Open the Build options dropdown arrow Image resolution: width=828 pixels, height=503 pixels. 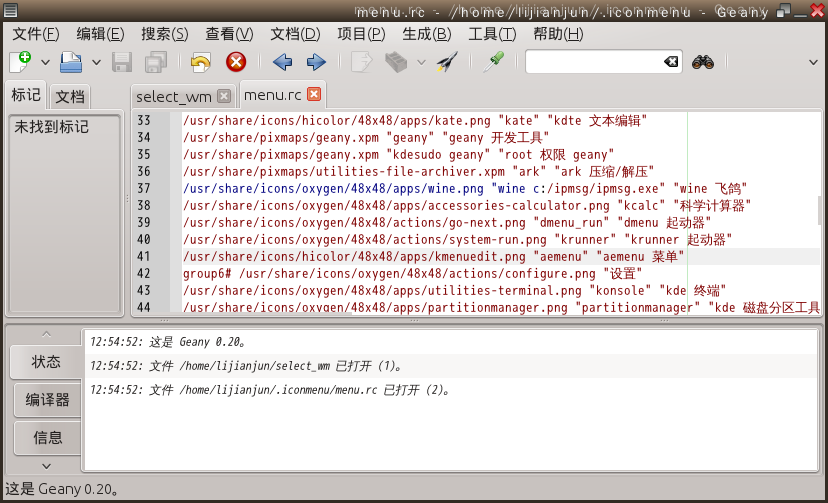(421, 62)
